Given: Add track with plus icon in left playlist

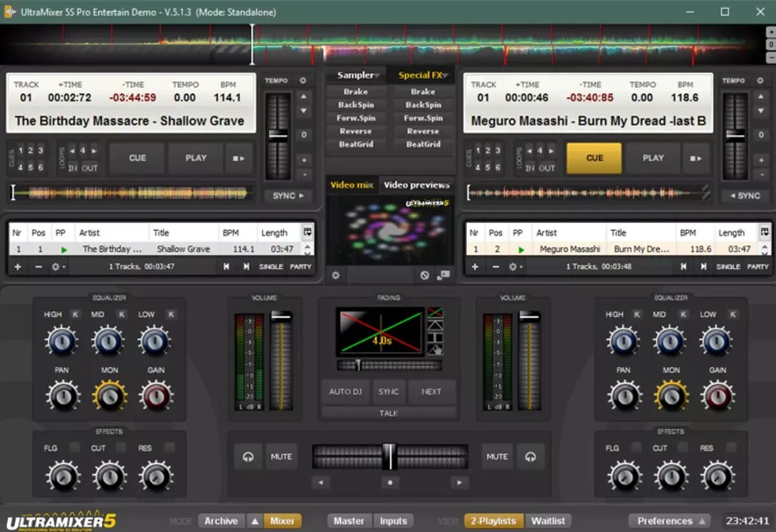Looking at the screenshot, I should [x=17, y=266].
